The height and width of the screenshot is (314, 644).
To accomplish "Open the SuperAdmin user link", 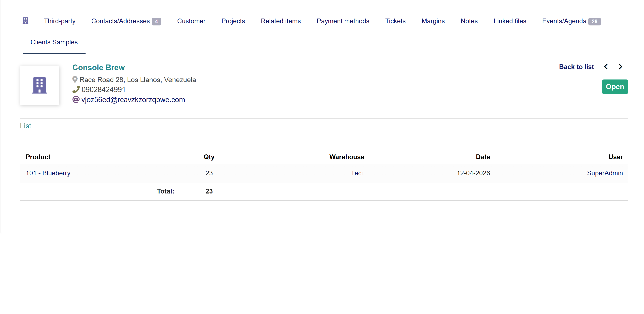I will [x=605, y=173].
